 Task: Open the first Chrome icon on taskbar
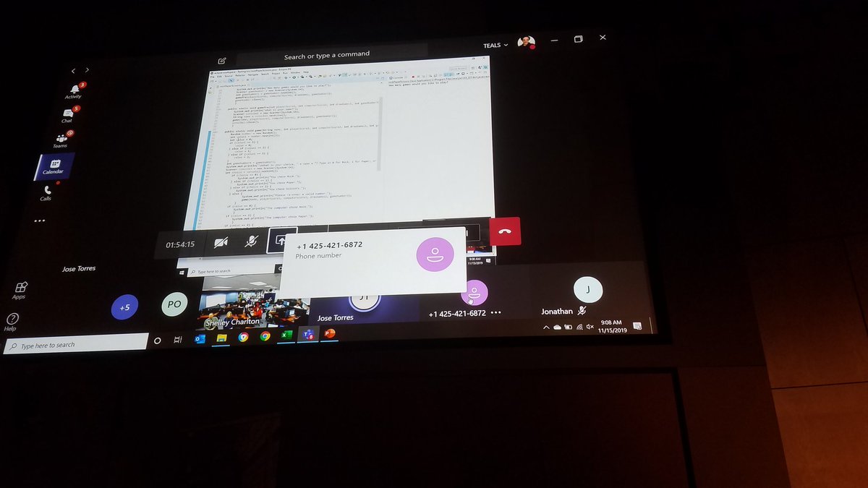click(x=243, y=337)
